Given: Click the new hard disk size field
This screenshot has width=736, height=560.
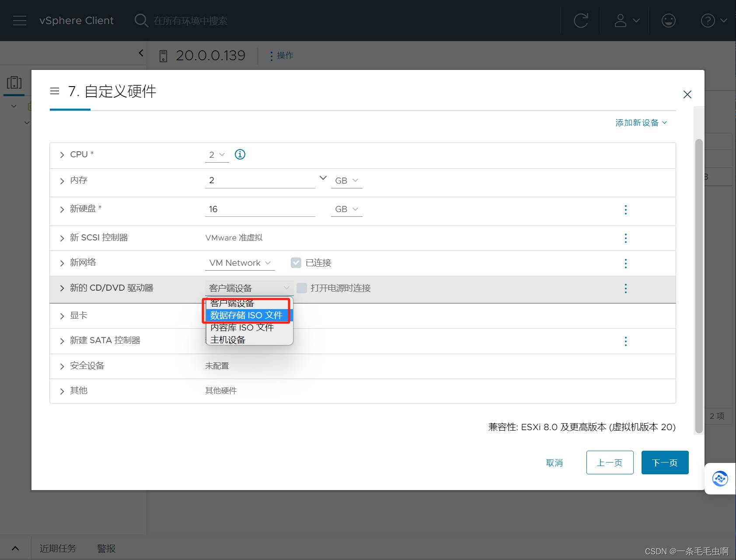Looking at the screenshot, I should click(260, 209).
